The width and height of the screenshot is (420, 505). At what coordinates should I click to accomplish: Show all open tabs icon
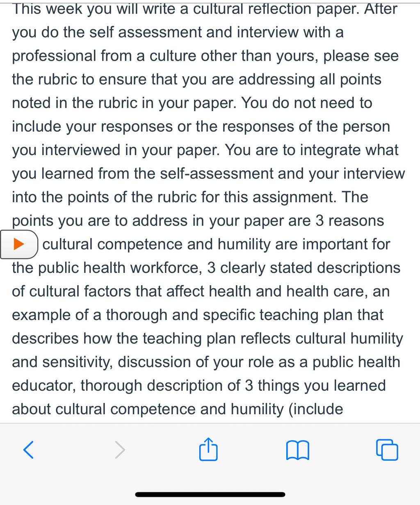(x=387, y=450)
